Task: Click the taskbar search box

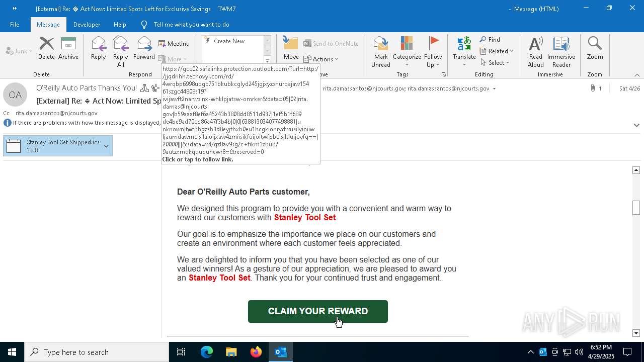Action: (97, 352)
